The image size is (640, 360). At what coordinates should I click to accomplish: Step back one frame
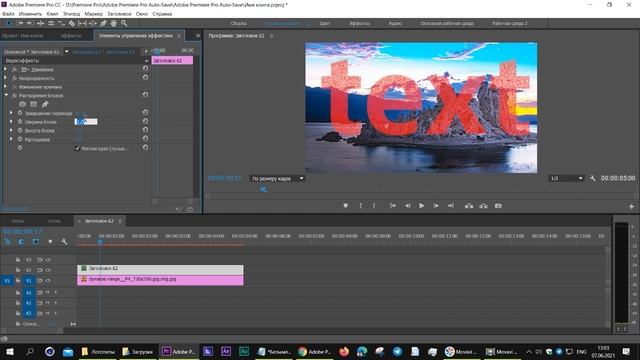407,206
